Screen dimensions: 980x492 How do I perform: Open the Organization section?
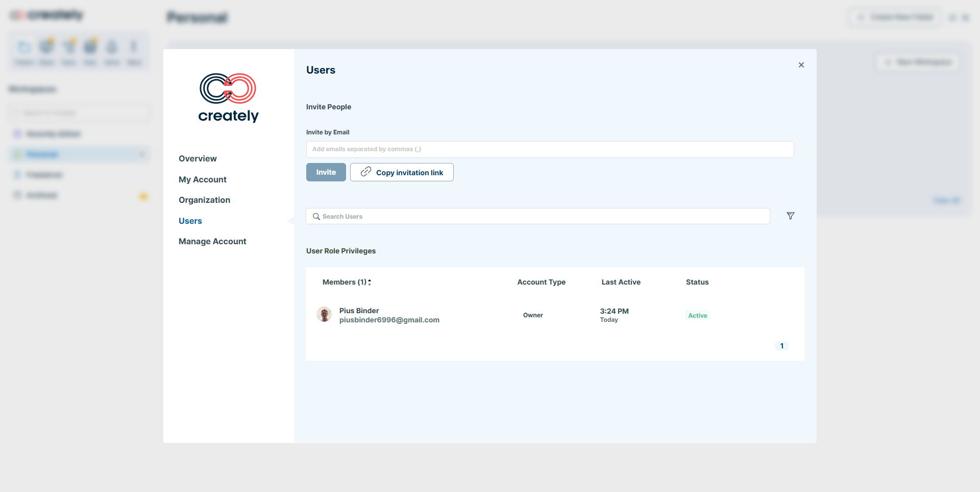point(204,200)
